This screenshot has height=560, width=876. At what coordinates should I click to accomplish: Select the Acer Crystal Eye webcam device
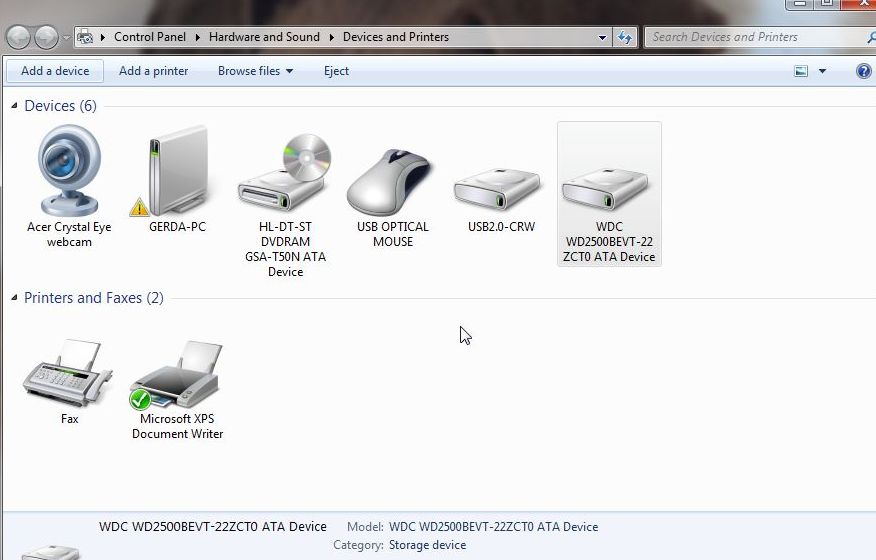coord(69,172)
